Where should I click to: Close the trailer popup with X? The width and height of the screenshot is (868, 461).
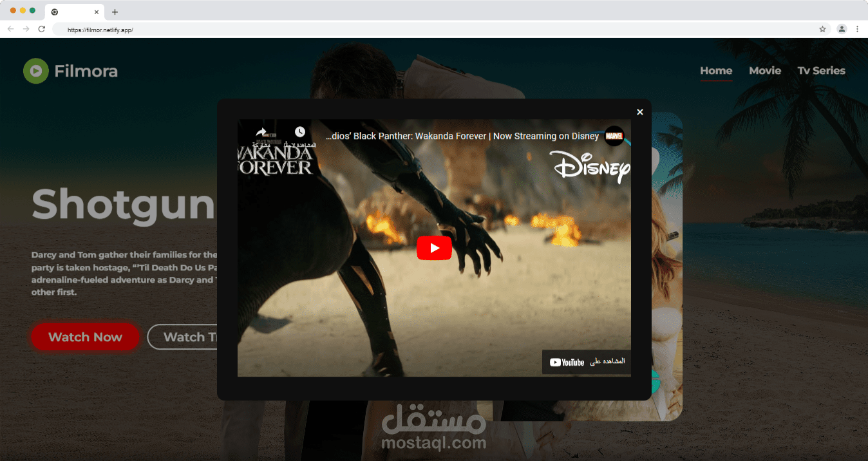pos(640,112)
